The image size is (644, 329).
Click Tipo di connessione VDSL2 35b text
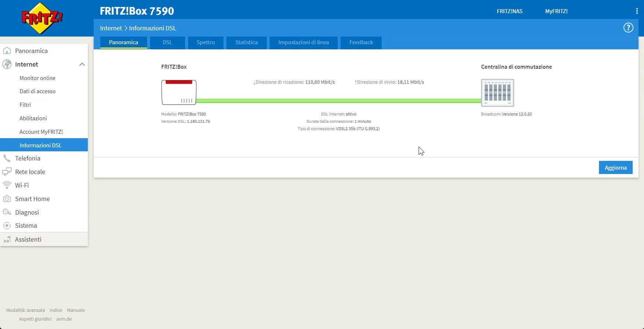point(338,129)
